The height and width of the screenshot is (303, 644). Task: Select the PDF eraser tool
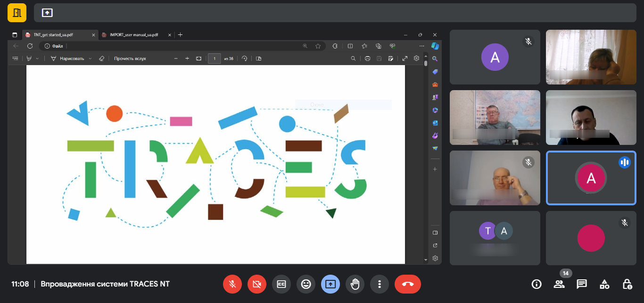point(101,59)
